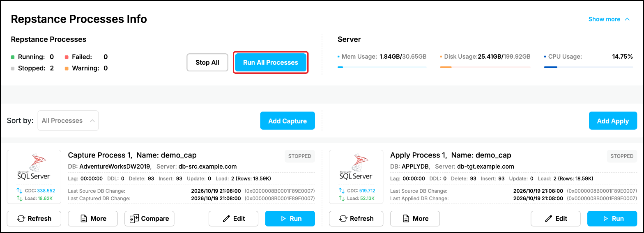644x233 pixels.
Task: Open More for Capture Process 1
Action: 93,219
